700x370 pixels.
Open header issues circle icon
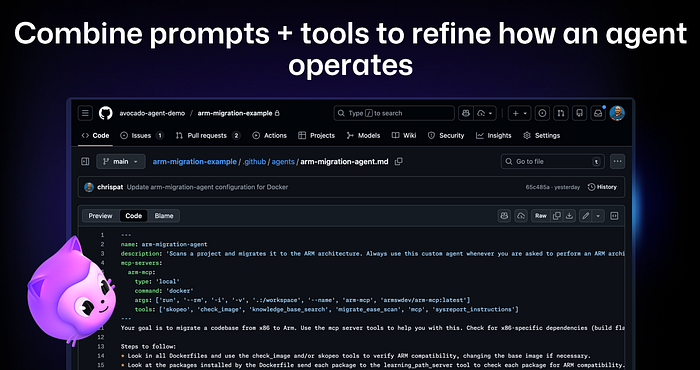click(542, 113)
